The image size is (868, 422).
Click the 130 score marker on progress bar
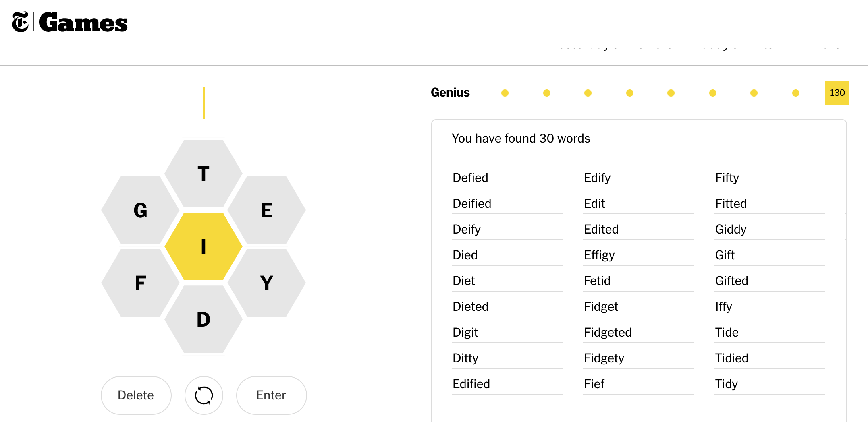pos(837,93)
